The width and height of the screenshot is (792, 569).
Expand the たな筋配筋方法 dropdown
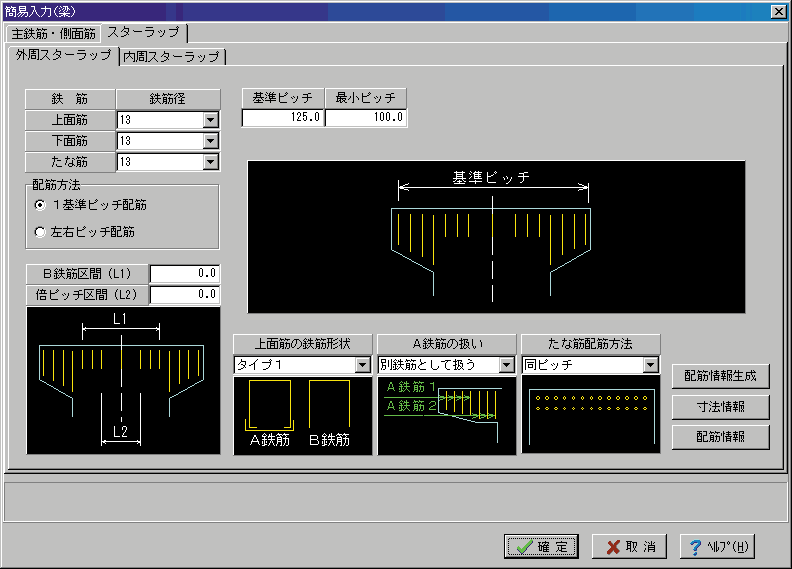click(x=651, y=365)
